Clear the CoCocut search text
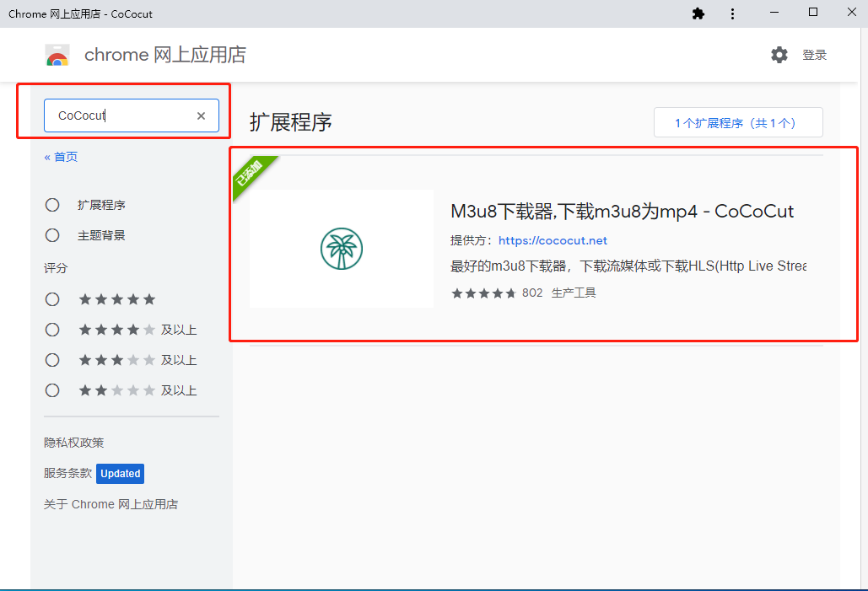 [201, 116]
